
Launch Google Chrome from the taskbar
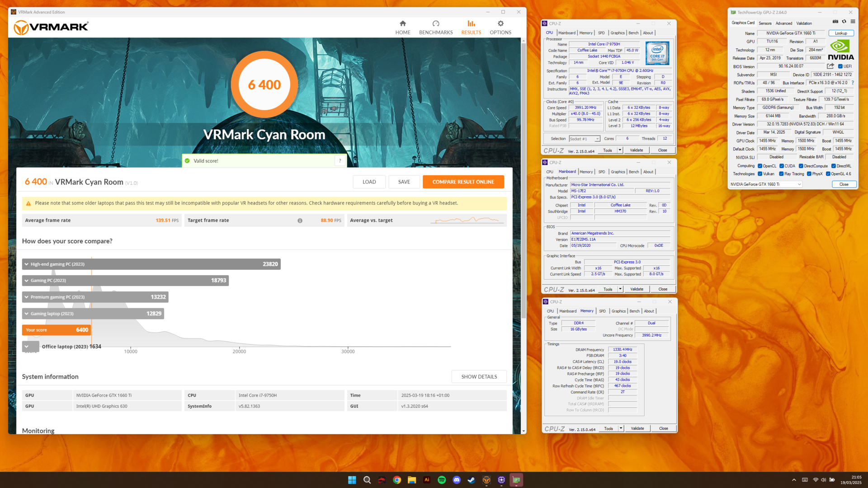pyautogui.click(x=397, y=480)
